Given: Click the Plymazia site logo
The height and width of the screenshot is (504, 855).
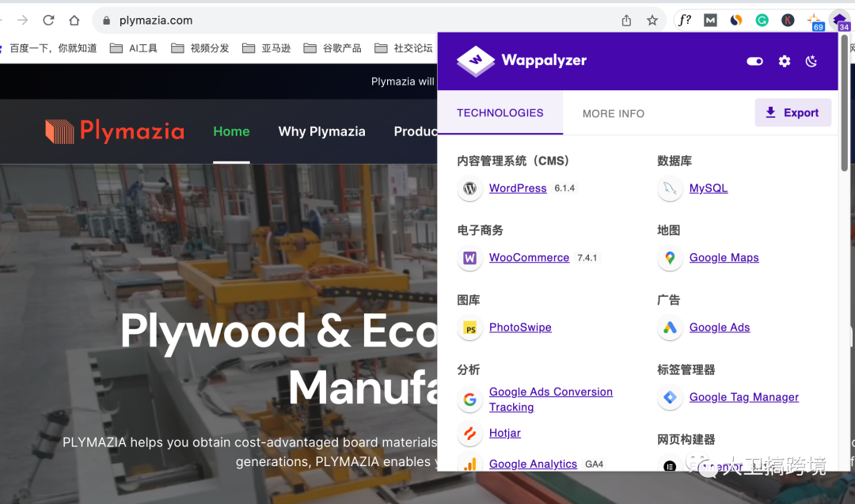Looking at the screenshot, I should pos(115,131).
